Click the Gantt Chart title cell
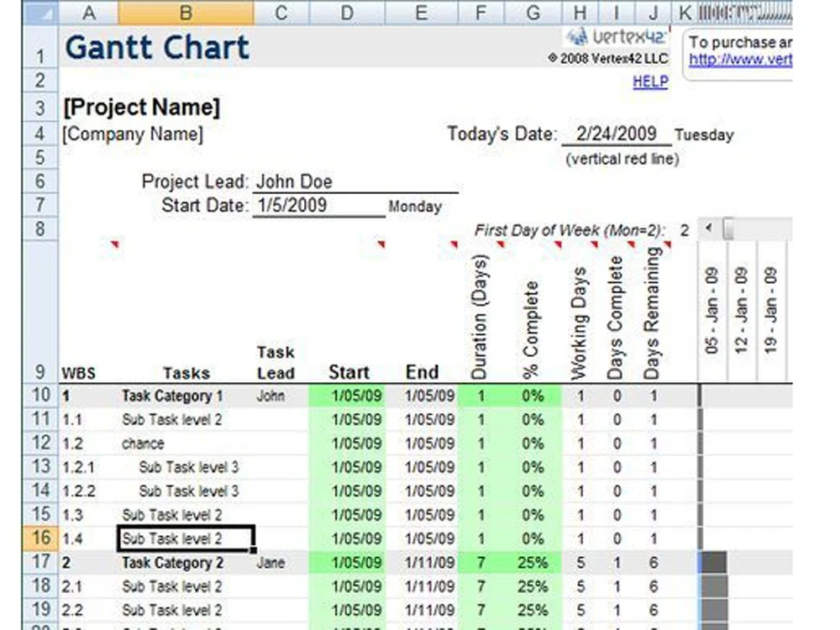 (x=157, y=46)
